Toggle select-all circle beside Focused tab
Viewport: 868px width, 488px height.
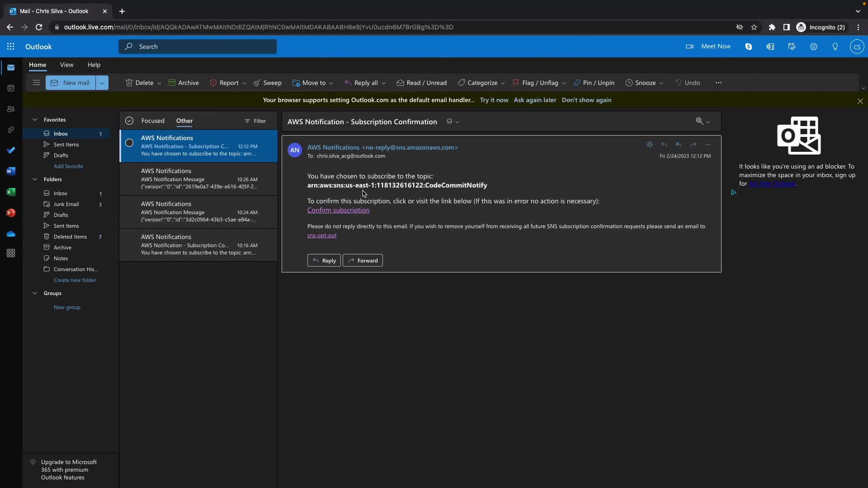click(x=129, y=121)
